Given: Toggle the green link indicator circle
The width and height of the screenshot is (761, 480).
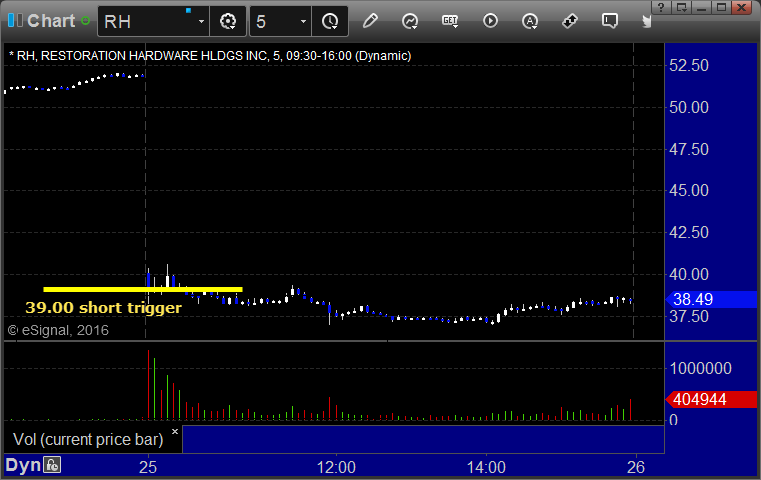Looking at the screenshot, I should coord(85,21).
